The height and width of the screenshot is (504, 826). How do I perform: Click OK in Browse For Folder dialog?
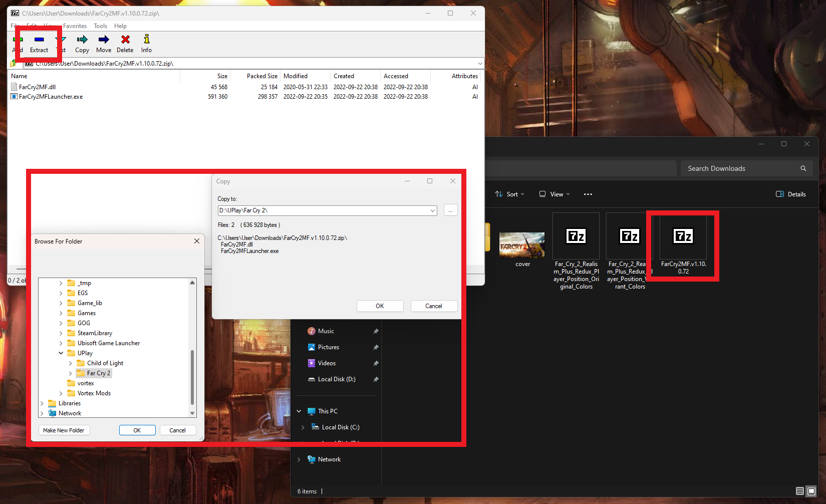pyautogui.click(x=137, y=430)
